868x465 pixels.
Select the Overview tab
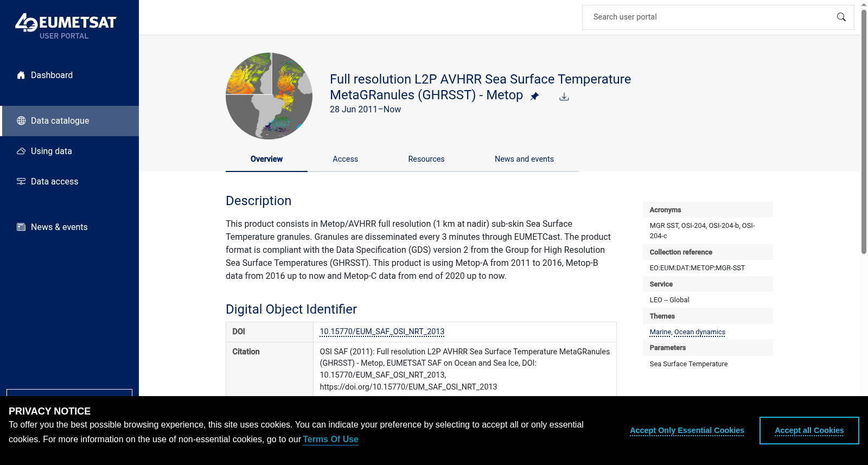pyautogui.click(x=266, y=159)
